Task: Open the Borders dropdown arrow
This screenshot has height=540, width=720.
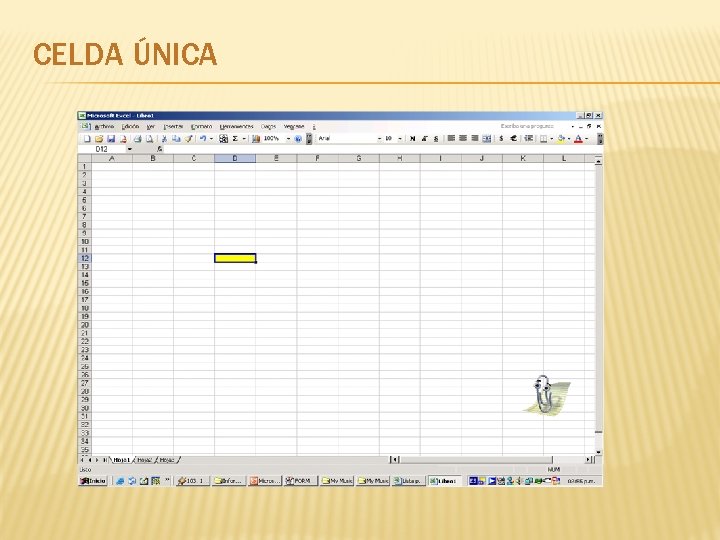Action: point(551,139)
